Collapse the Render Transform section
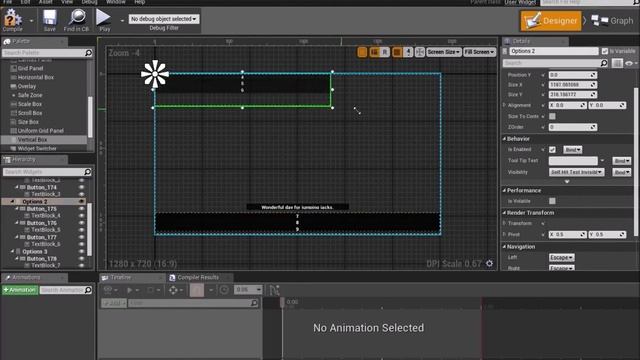The image size is (640, 360). (504, 213)
